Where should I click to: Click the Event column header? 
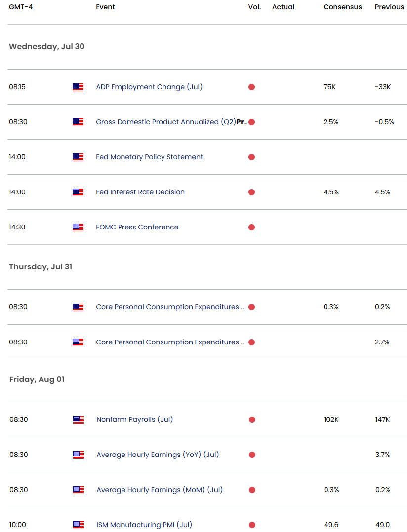pos(106,7)
